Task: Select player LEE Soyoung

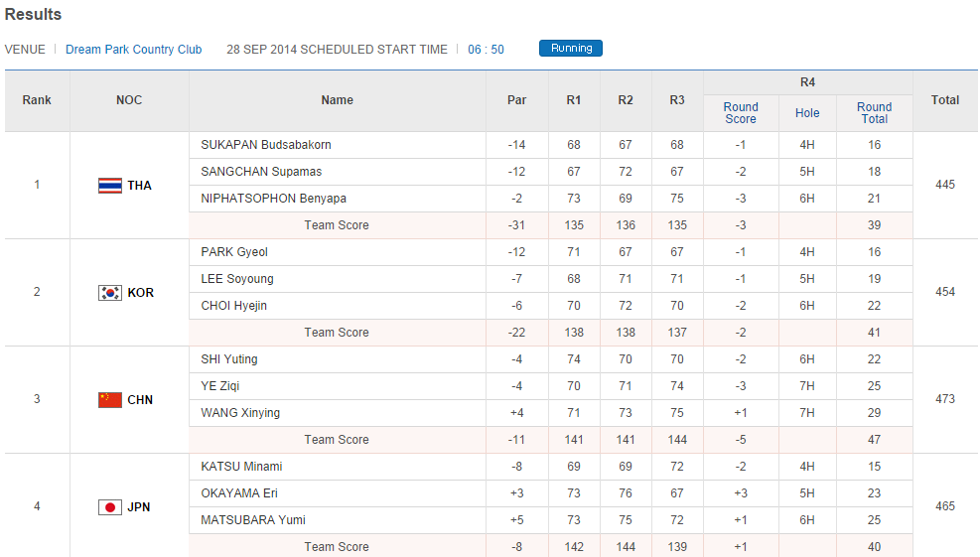Action: 237,279
